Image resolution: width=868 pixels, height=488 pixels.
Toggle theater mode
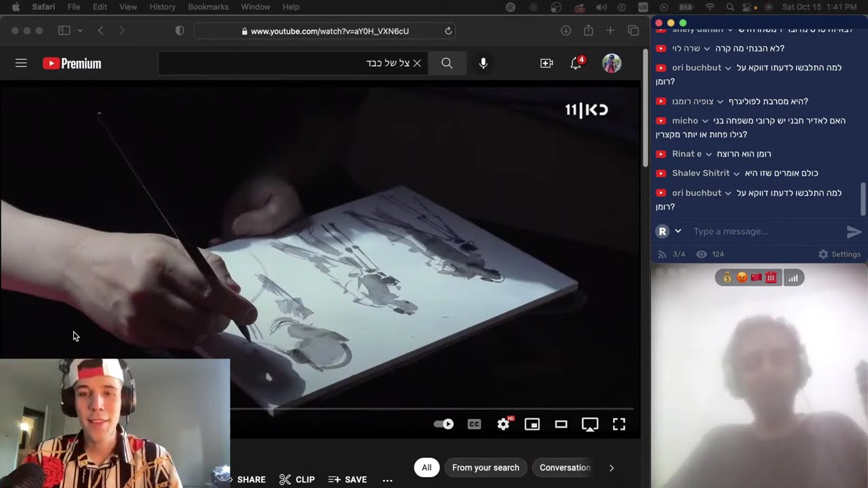(x=561, y=424)
